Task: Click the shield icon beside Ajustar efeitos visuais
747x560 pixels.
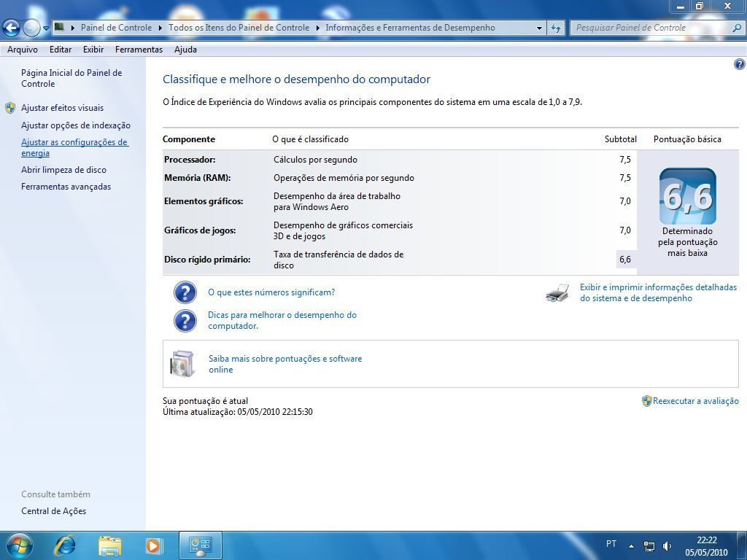Action: pos(10,108)
